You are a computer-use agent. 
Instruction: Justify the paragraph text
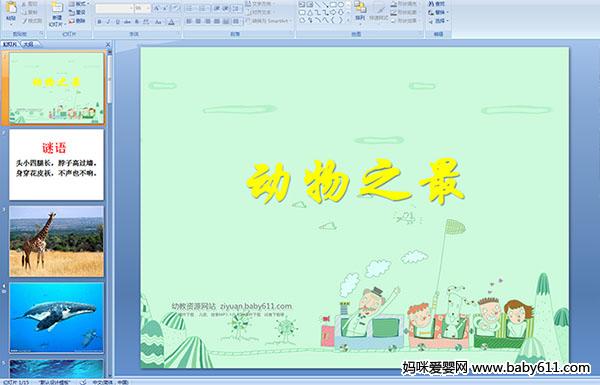(217, 21)
